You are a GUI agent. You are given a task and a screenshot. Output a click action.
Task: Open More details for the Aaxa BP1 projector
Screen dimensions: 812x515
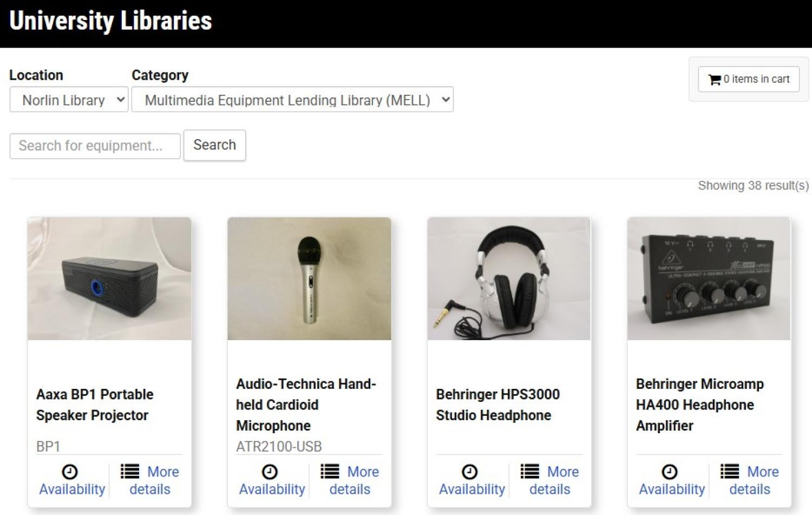click(x=150, y=480)
